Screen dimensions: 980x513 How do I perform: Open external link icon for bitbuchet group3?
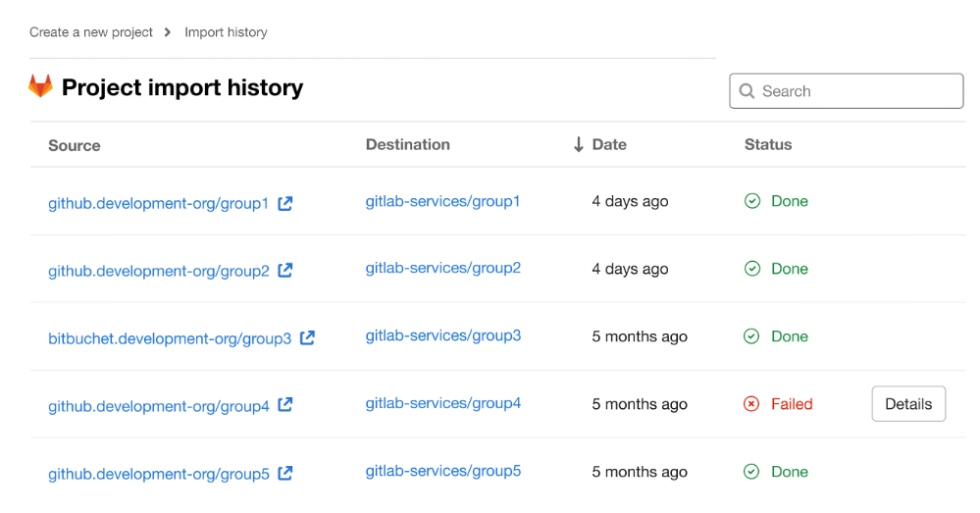pos(307,338)
